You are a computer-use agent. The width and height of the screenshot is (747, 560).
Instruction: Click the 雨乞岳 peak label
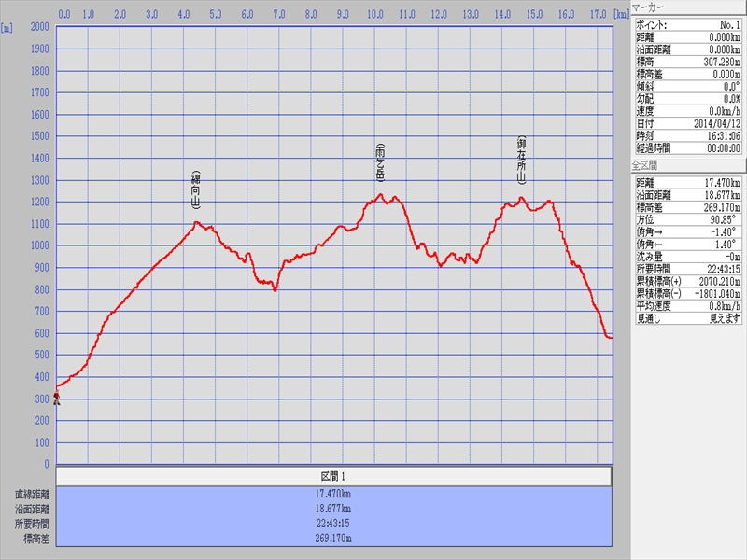pyautogui.click(x=380, y=162)
